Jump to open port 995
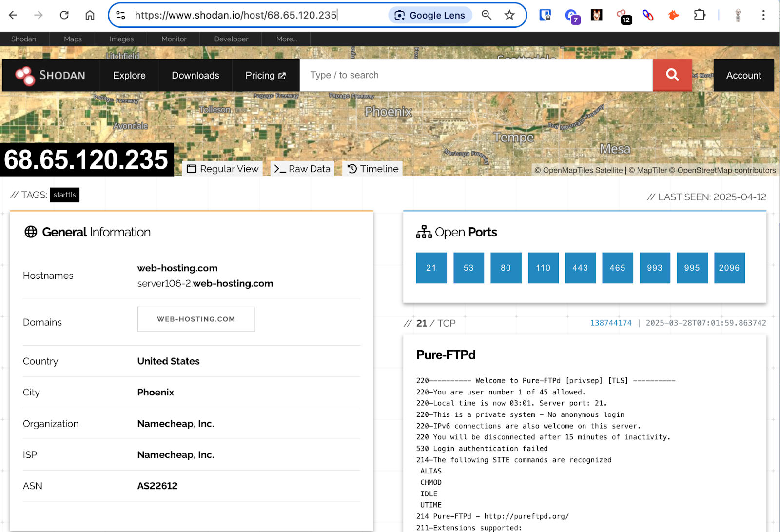The image size is (780, 532). tap(692, 268)
